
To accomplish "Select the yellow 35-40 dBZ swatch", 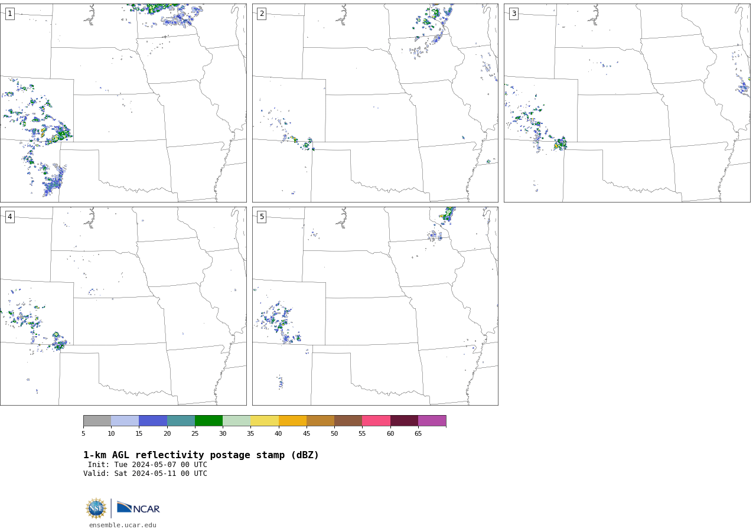I will pyautogui.click(x=265, y=420).
